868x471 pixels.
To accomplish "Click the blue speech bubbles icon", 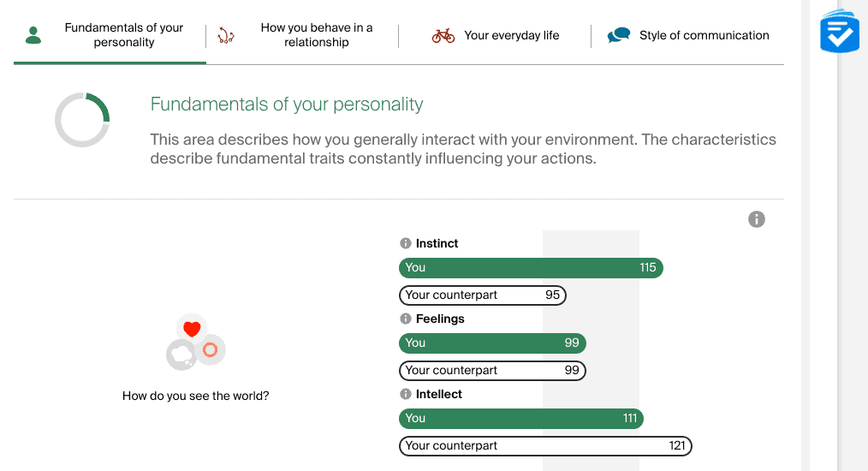I will click(619, 35).
